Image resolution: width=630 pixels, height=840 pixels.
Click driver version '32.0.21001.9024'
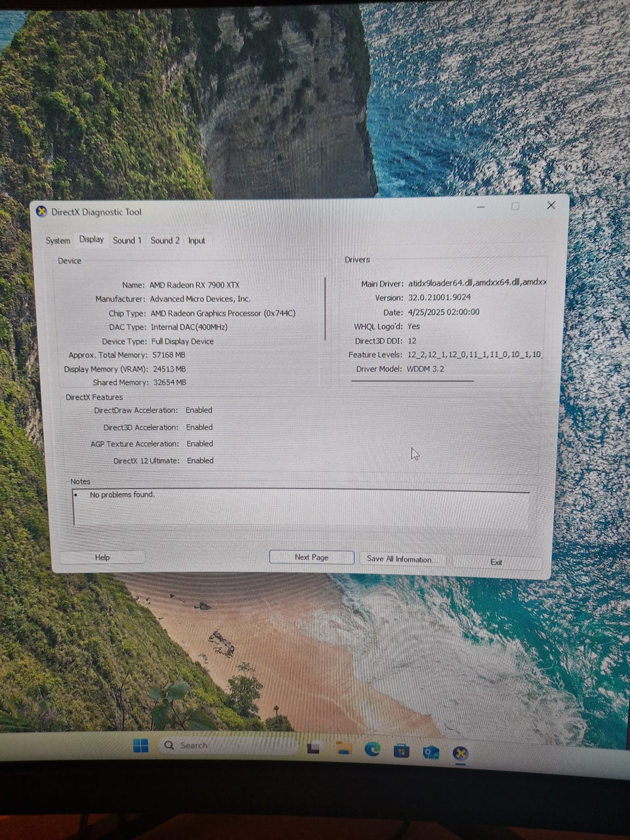click(x=440, y=297)
